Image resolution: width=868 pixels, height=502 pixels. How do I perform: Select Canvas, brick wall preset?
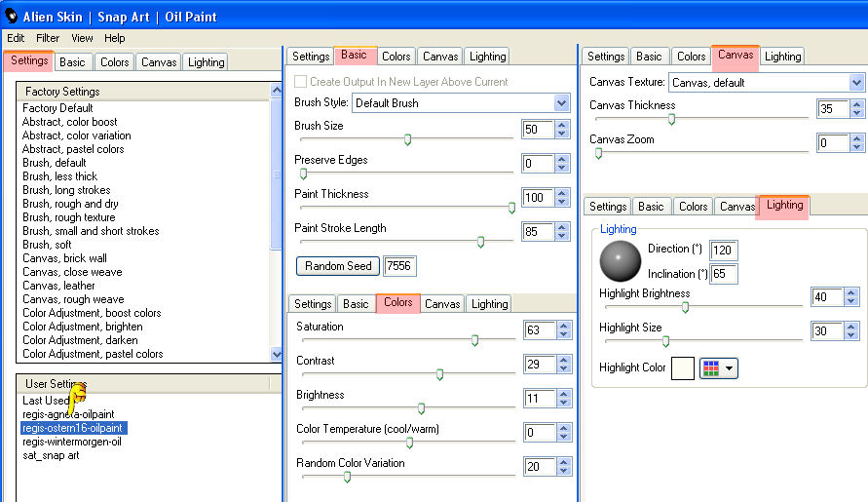point(64,258)
